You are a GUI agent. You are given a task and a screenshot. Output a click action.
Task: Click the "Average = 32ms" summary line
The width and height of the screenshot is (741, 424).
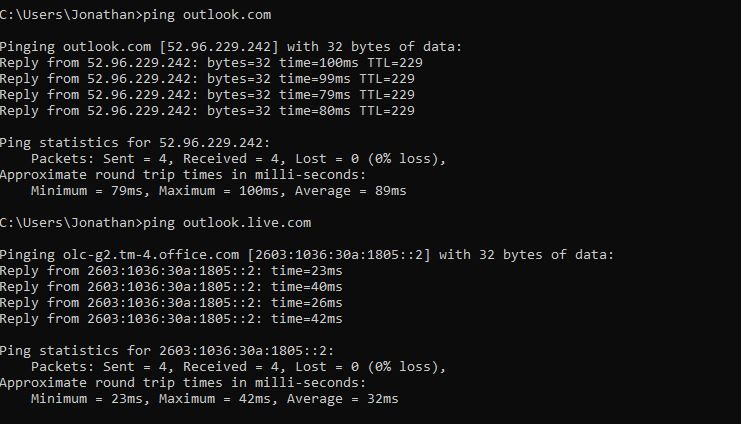(214, 399)
